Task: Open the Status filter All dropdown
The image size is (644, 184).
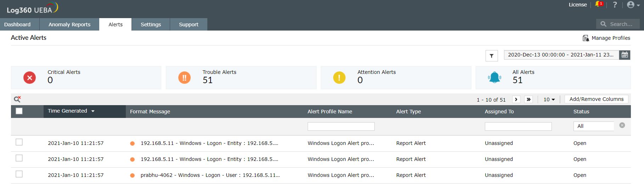Action: pyautogui.click(x=594, y=126)
